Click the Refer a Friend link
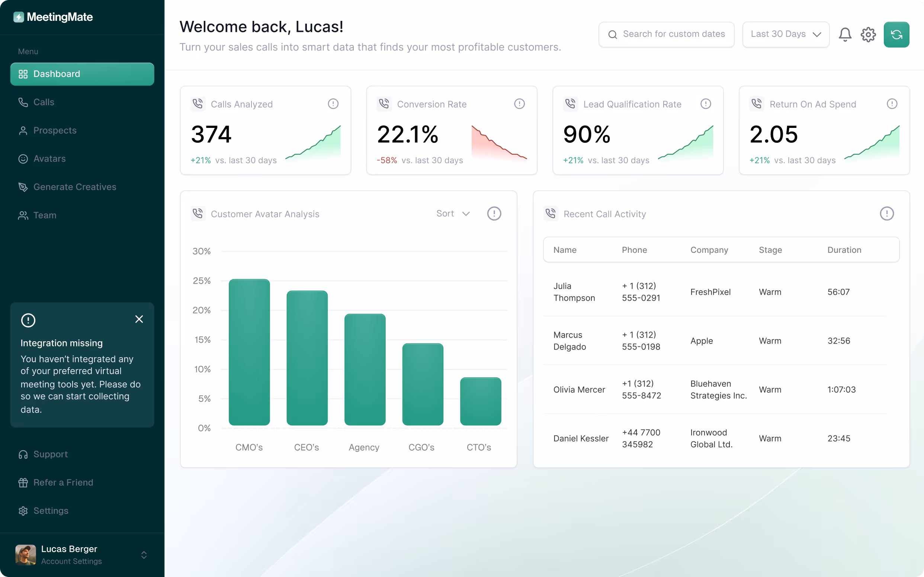 (63, 482)
